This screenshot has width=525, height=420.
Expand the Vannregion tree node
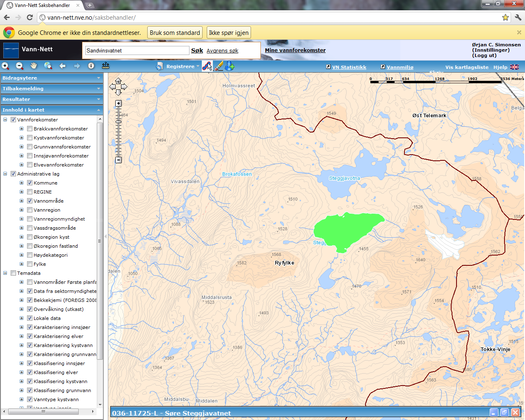click(21, 210)
